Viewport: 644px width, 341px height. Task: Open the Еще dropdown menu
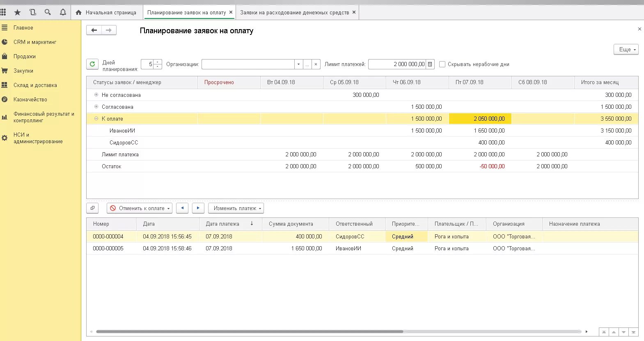[x=626, y=49]
